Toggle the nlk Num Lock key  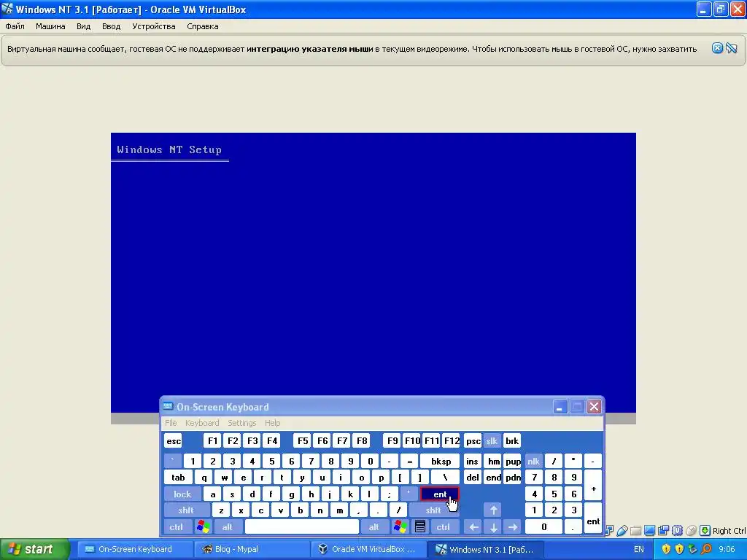click(533, 461)
